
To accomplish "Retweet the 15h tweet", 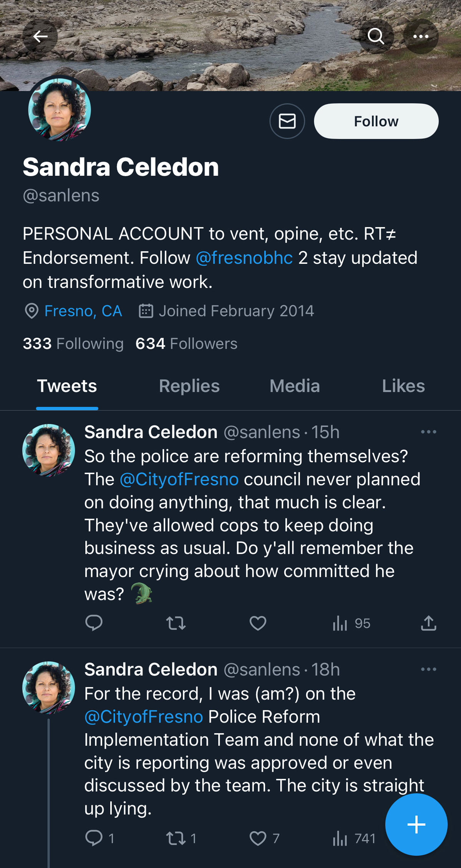I will pos(176,623).
